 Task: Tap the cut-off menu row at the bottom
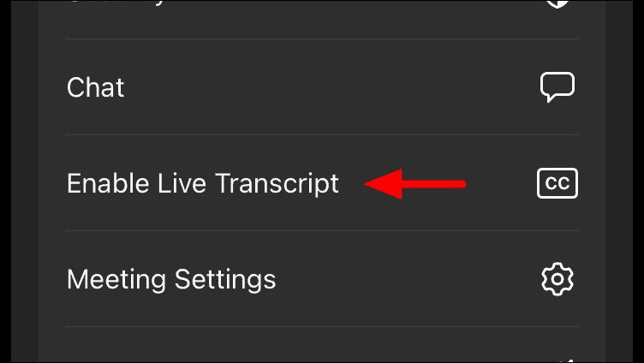pyautogui.click(x=322, y=345)
